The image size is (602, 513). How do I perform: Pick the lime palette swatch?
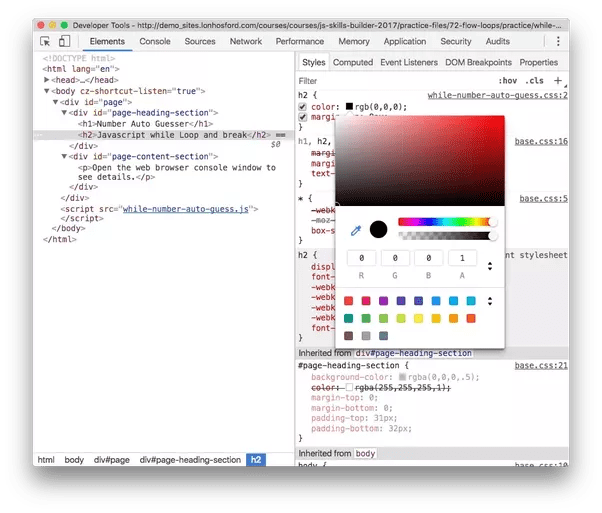click(401, 318)
